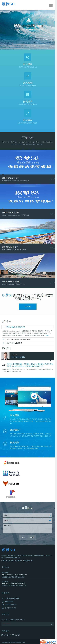Viewport: 57px width, 644px height.
Task: Open the 邮件订阅 dropdown field
Action: pos(28,624)
